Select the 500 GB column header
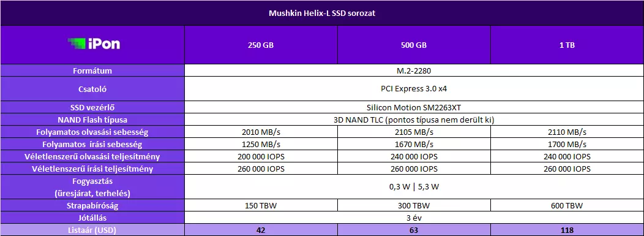This screenshot has height=236, width=644. (414, 45)
